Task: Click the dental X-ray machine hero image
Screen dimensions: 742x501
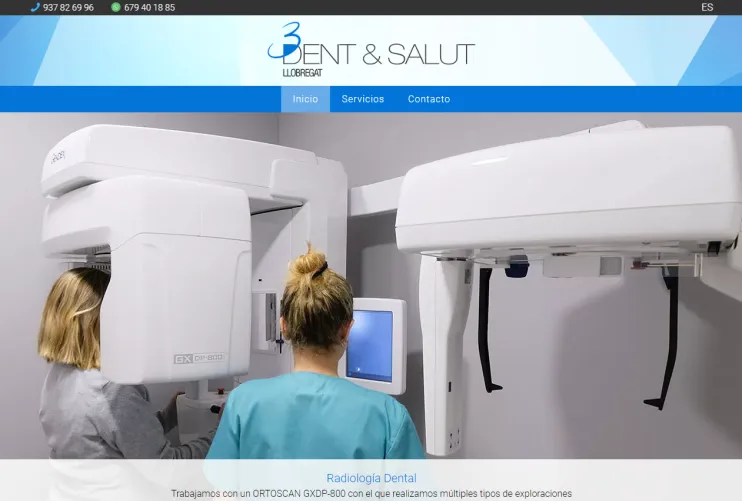Action: [x=371, y=285]
